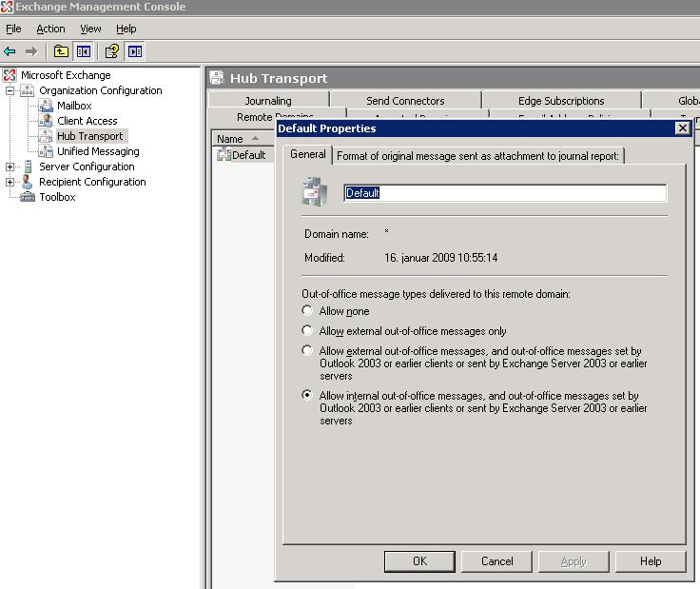This screenshot has height=589, width=700.
Task: Switch to the Send Connectors tab
Action: pos(405,101)
